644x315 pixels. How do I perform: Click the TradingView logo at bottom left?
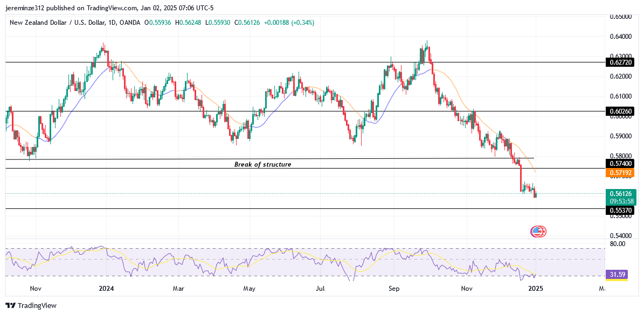coord(31,305)
